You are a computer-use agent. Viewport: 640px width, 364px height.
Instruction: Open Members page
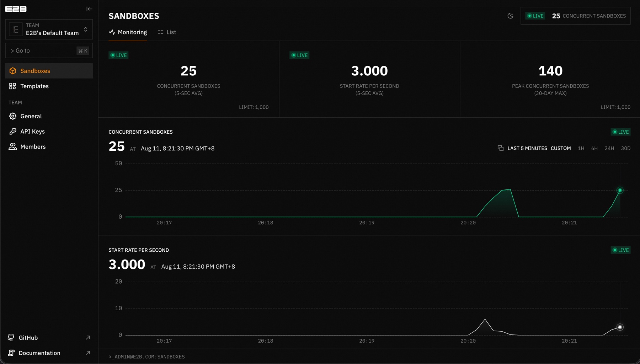pos(49,146)
